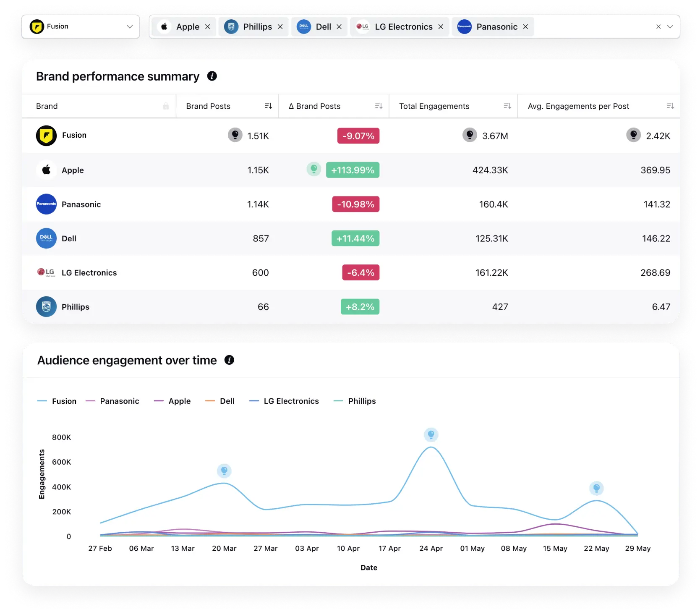
Task: Toggle Fusion series in chart legend
Action: 57,401
